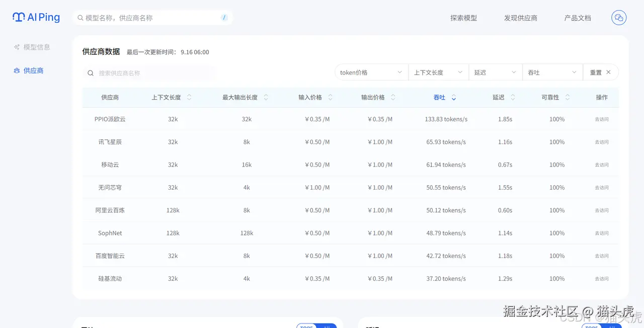
Task: Visit PPIO派欧云 via its 去访问 link
Action: coord(602,119)
